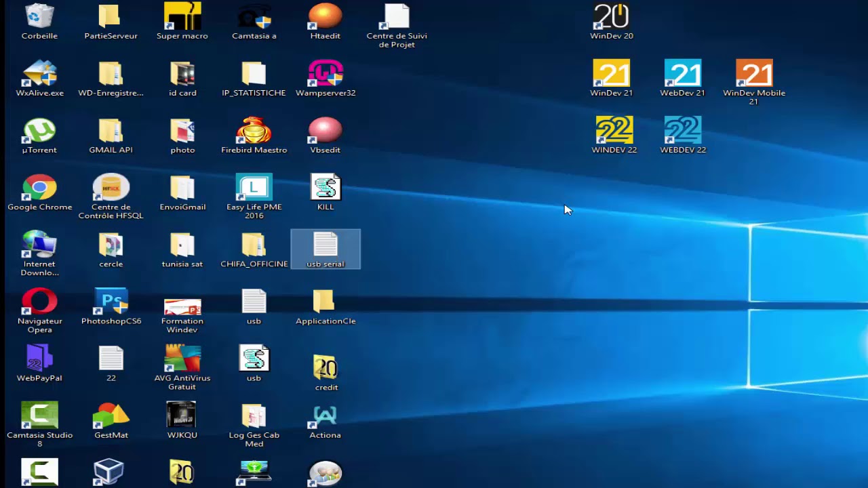Viewport: 868px width, 488px height.
Task: Open the text file named 22
Action: (x=111, y=363)
